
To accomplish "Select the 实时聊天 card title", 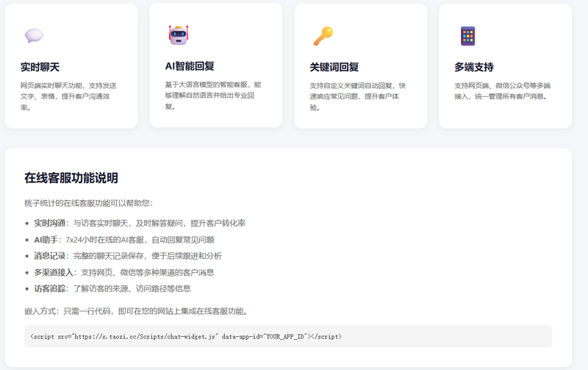I will [40, 67].
